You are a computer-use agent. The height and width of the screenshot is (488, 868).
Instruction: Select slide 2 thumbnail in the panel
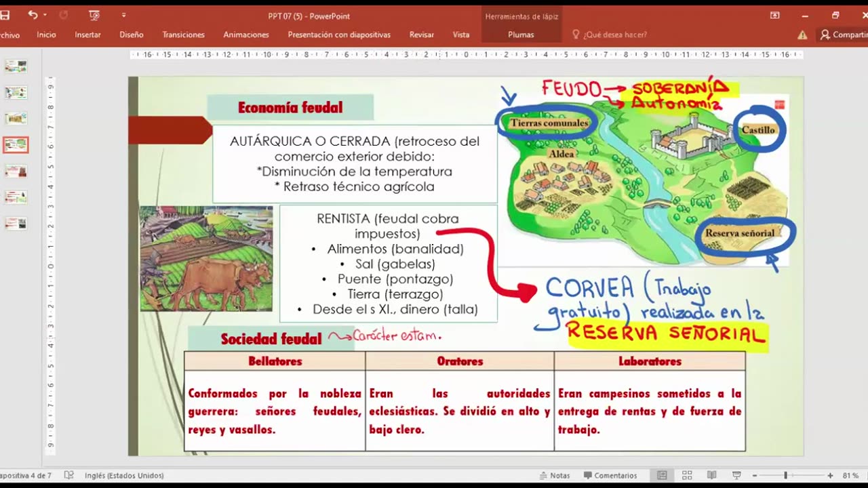click(16, 92)
